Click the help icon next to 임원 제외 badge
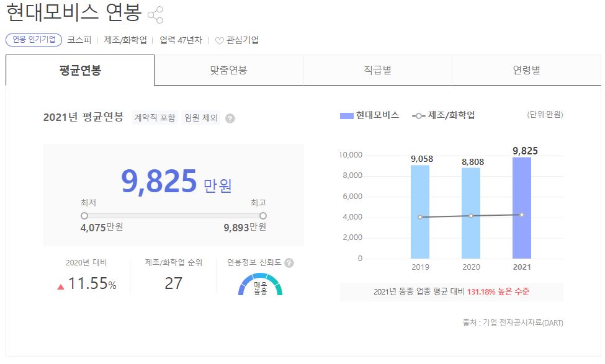605x364 pixels. click(x=230, y=117)
